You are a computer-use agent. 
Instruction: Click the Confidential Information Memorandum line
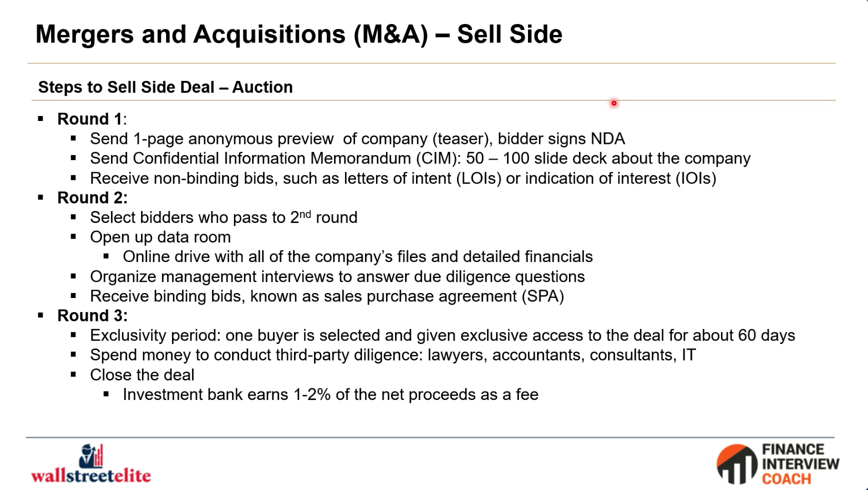tap(420, 158)
